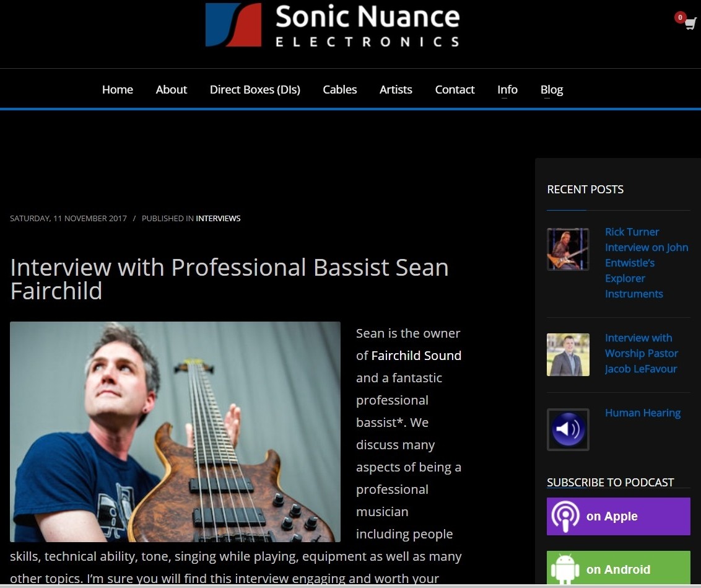The image size is (701, 588).
Task: Select the Cables navigation item
Action: (x=339, y=89)
